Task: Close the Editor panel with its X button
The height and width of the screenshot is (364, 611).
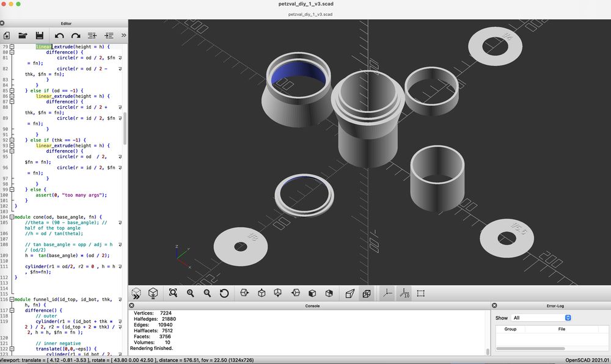Action: [x=2, y=23]
